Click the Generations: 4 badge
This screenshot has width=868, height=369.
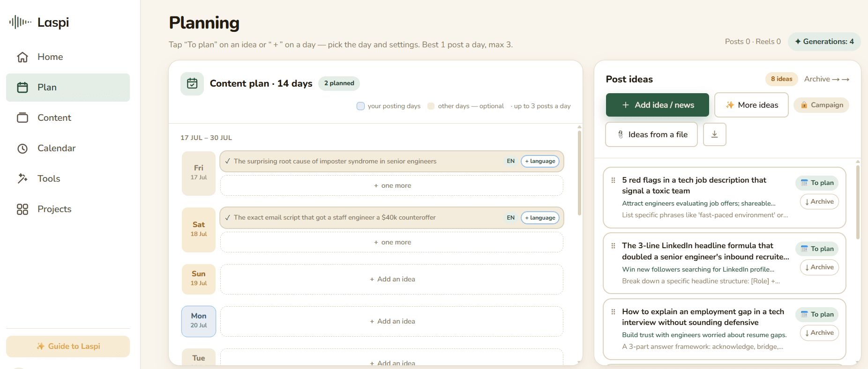(824, 42)
